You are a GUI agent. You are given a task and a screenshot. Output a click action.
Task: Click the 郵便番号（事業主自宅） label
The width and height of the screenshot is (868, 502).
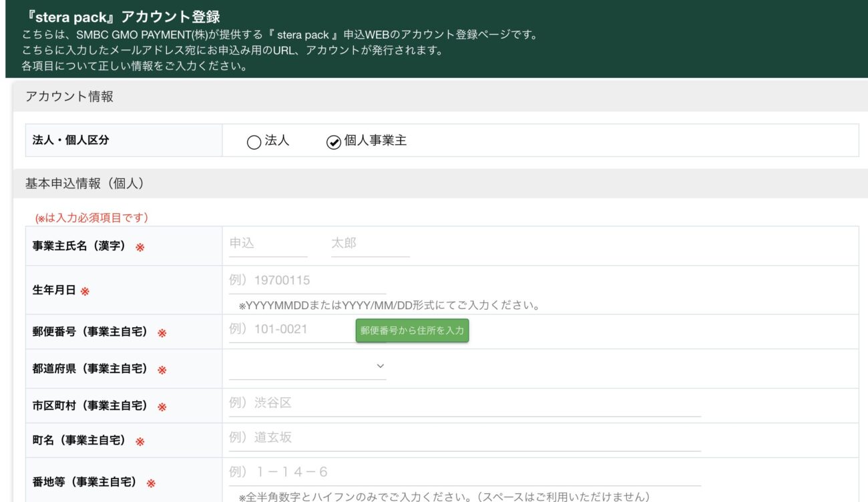[x=90, y=332]
